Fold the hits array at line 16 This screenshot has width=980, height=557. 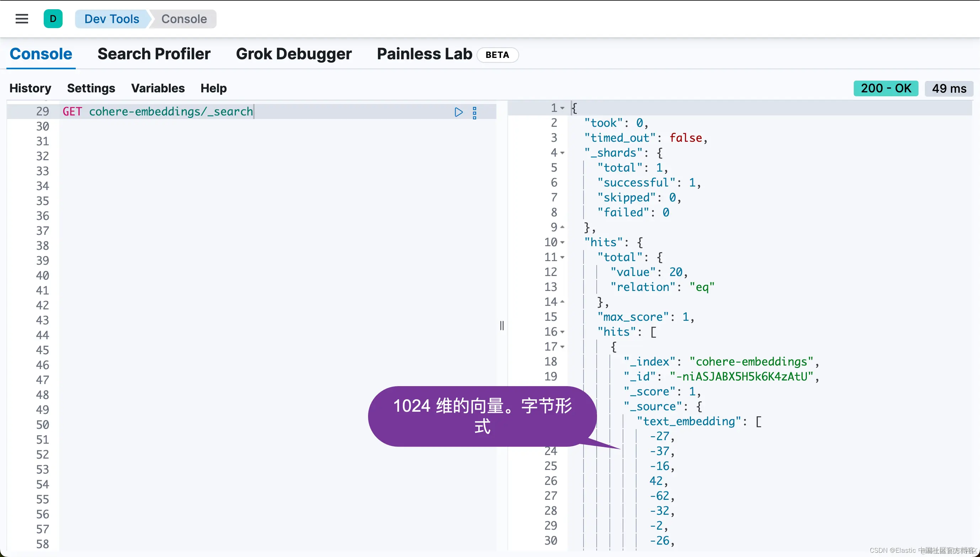point(562,332)
